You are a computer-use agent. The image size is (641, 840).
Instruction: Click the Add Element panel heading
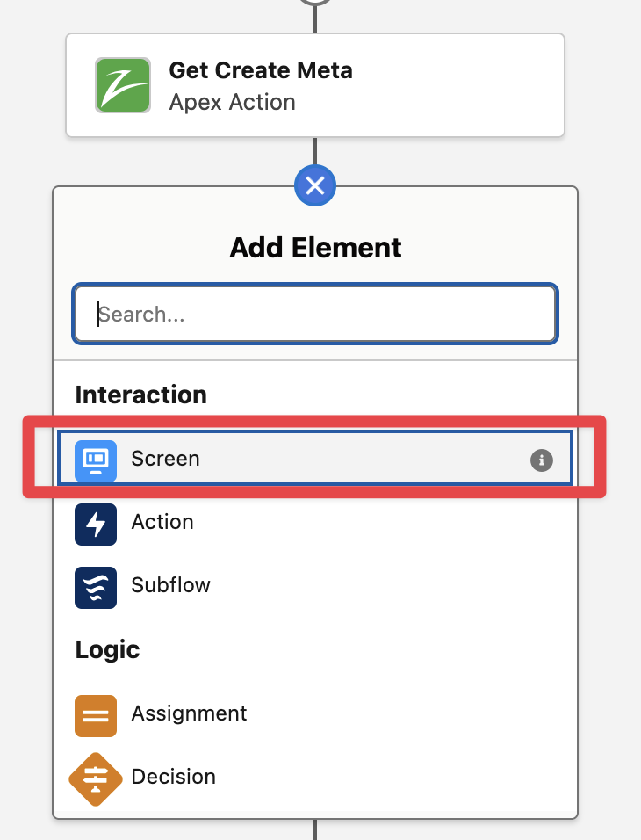(315, 248)
